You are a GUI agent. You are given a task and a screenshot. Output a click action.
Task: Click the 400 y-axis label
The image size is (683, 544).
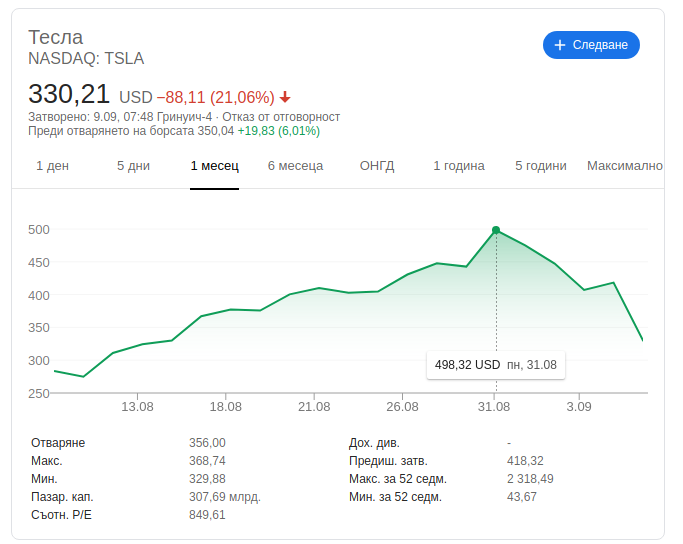point(39,295)
